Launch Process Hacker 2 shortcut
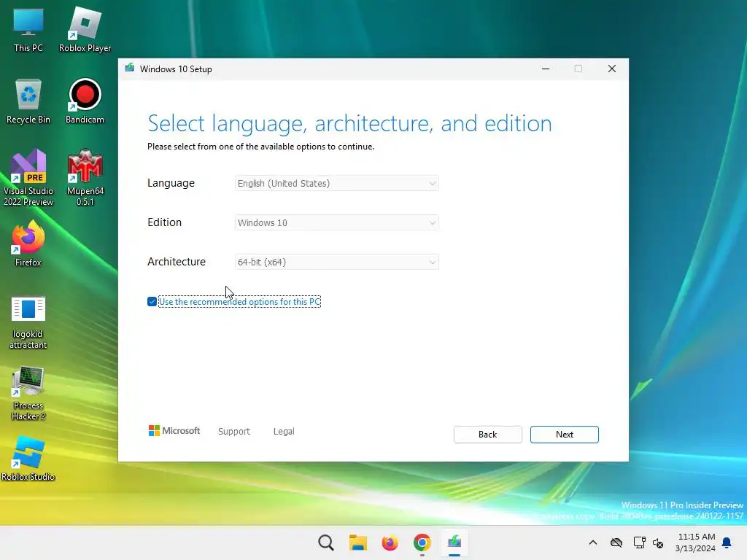This screenshot has height=560, width=747. 28,393
